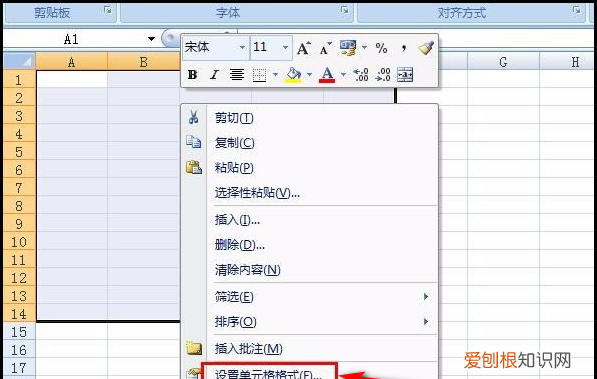Screen dimensions: 597x379
Task: Expand font color dropdown arrow
Action: coord(343,75)
